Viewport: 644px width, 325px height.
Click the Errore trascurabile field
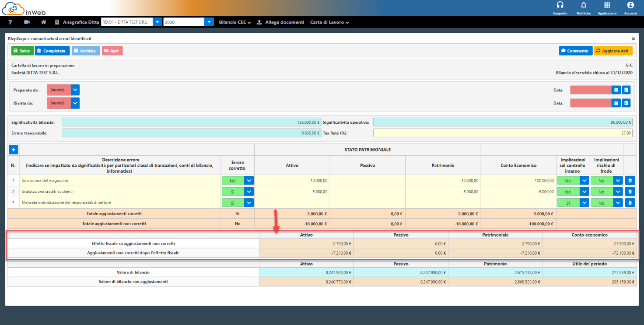191,133
